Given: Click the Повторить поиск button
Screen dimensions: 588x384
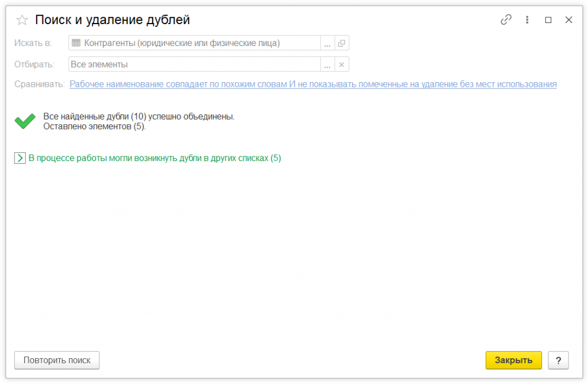Looking at the screenshot, I should point(57,360).
